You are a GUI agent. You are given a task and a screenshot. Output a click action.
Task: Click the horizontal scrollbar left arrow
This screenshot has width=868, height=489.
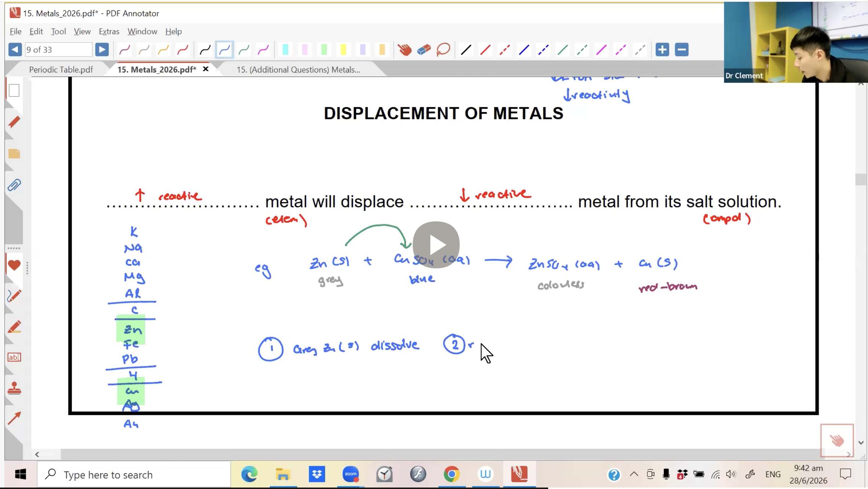point(37,454)
